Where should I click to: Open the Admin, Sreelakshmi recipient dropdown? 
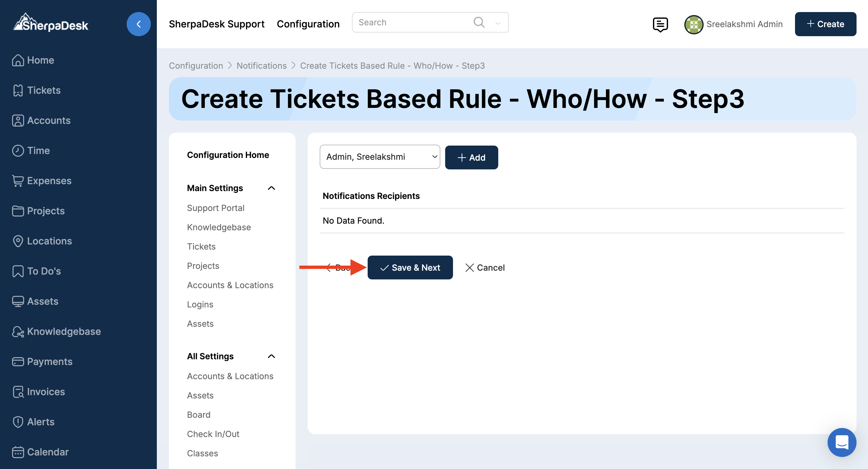coord(379,157)
